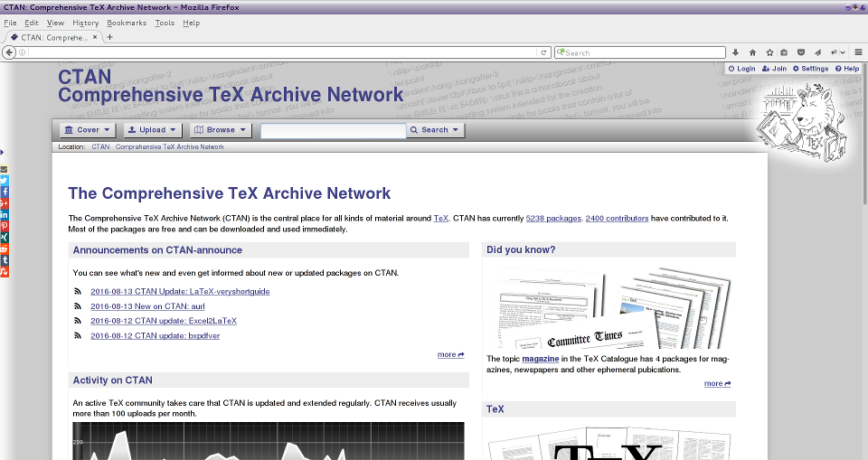
Task: Share page via the email envelope icon
Action: tap(4, 169)
